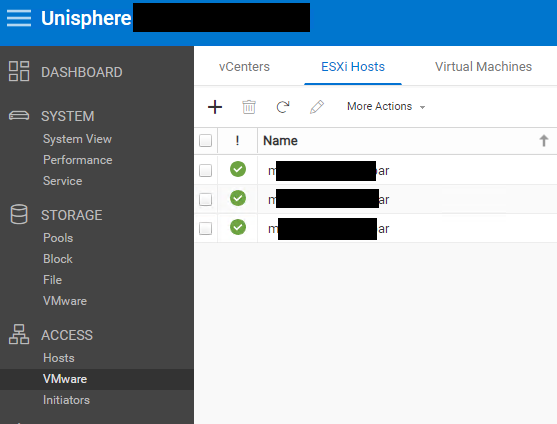Click the Dashboard grid icon

point(19,71)
